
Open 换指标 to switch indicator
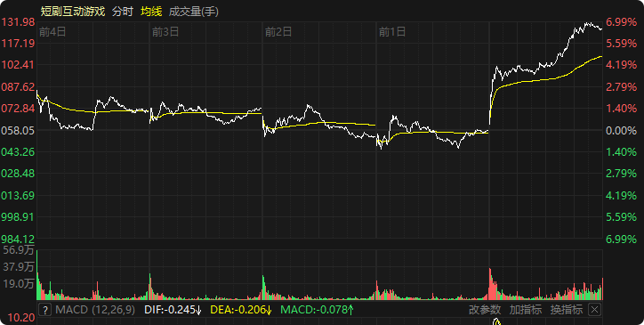pos(567,309)
